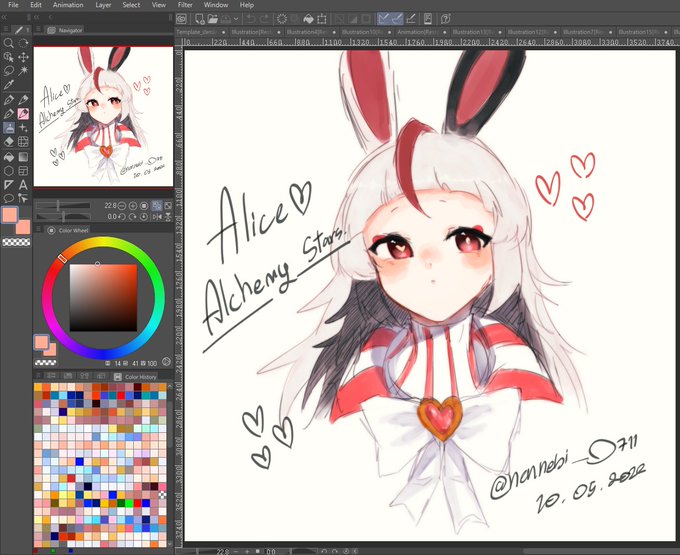This screenshot has height=555, width=680.
Task: Select the Text tool
Action: coord(23,185)
